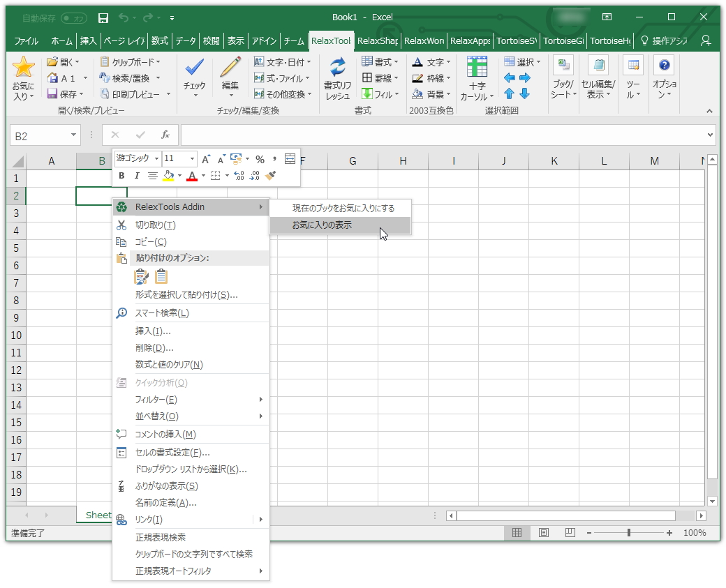This screenshot has width=726, height=588.
Task: Switch to page break preview in status bar
Action: tap(570, 533)
